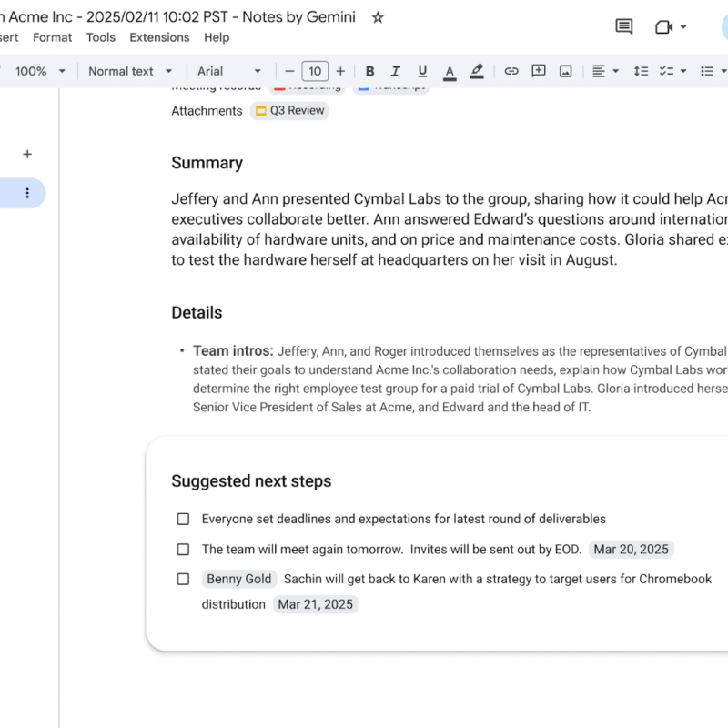The width and height of the screenshot is (728, 728).
Task: Click the Suggested next steps heading
Action: pos(251,481)
